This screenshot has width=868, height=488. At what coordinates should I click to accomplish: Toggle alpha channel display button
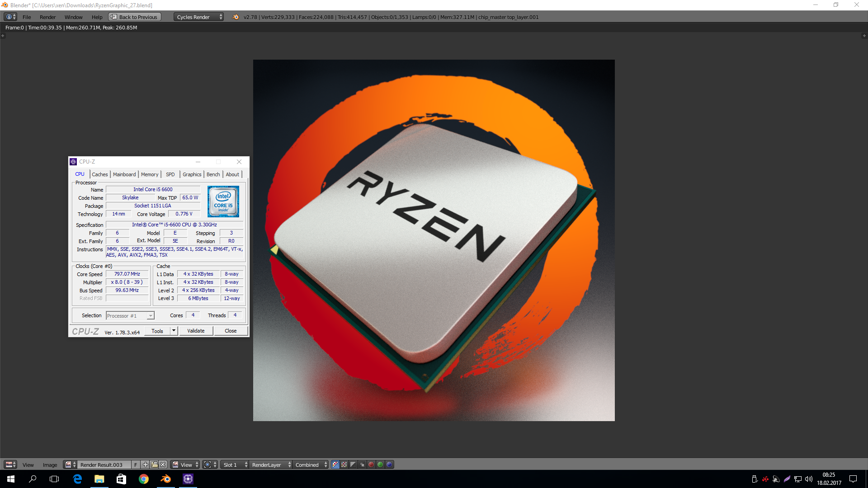[x=353, y=465]
